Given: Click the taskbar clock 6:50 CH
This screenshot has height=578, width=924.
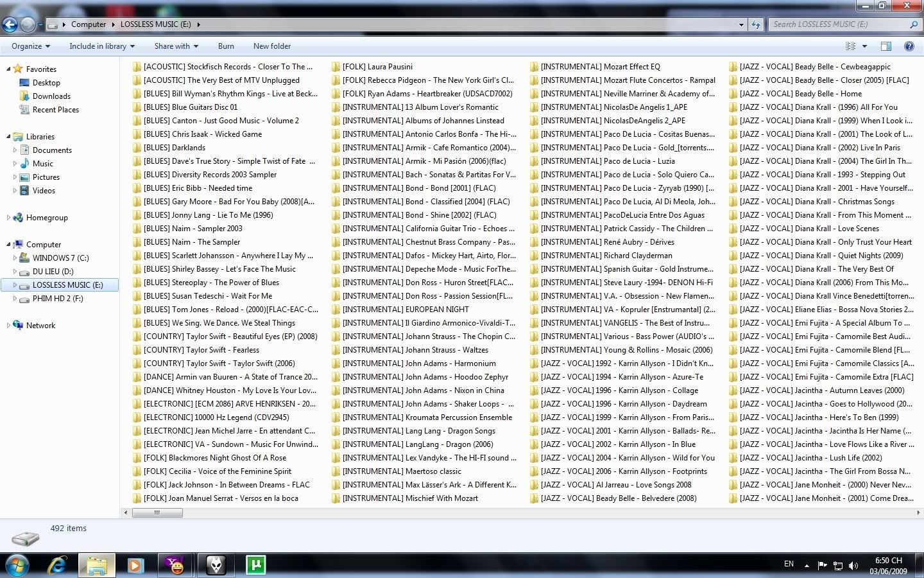Looking at the screenshot, I should tap(889, 560).
